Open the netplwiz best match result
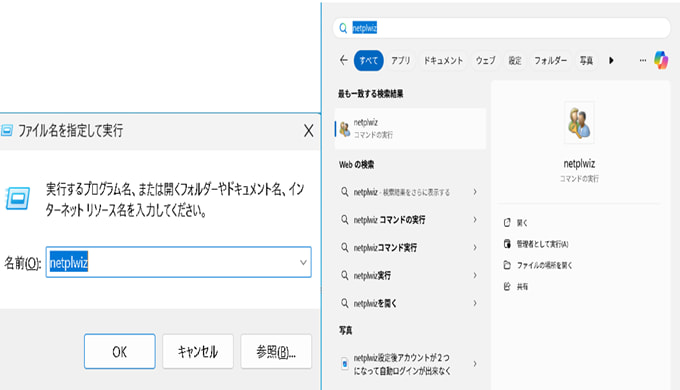Screen dimensions: 680x390 pyautogui.click(x=410, y=128)
